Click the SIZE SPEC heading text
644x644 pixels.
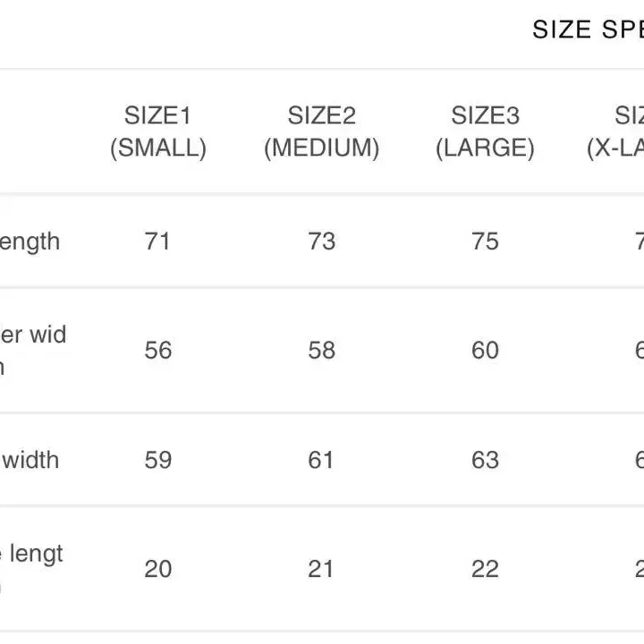point(588,30)
